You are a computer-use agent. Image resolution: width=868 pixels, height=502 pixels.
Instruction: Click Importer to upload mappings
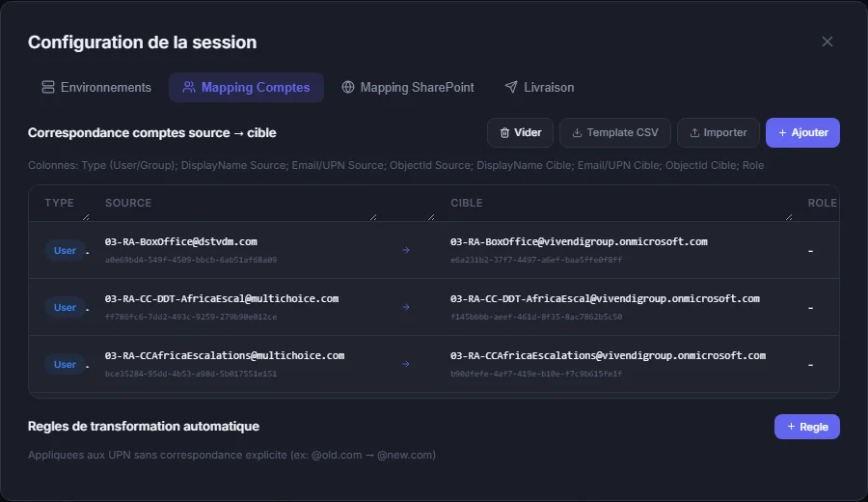718,133
